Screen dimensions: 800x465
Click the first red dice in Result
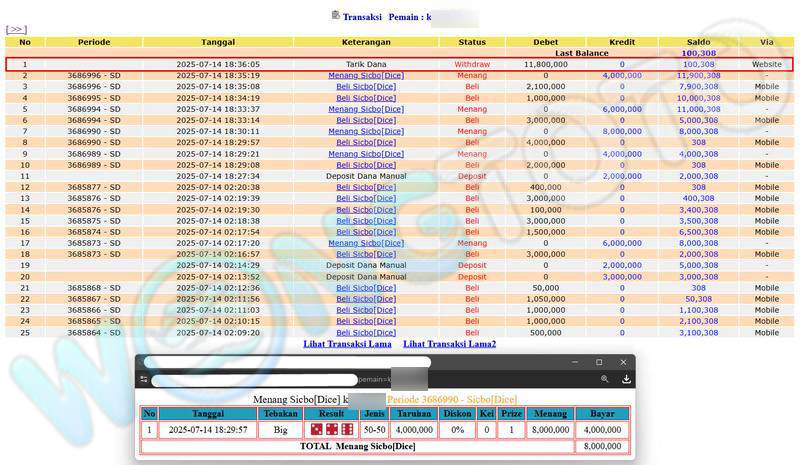(x=309, y=429)
